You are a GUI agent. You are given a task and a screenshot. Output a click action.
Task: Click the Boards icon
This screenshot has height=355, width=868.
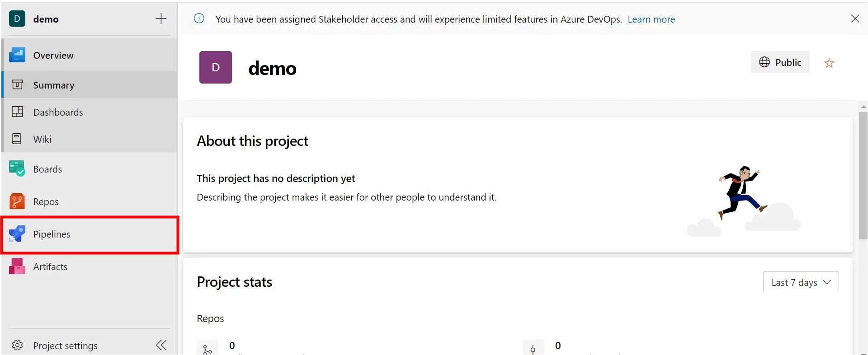click(17, 168)
